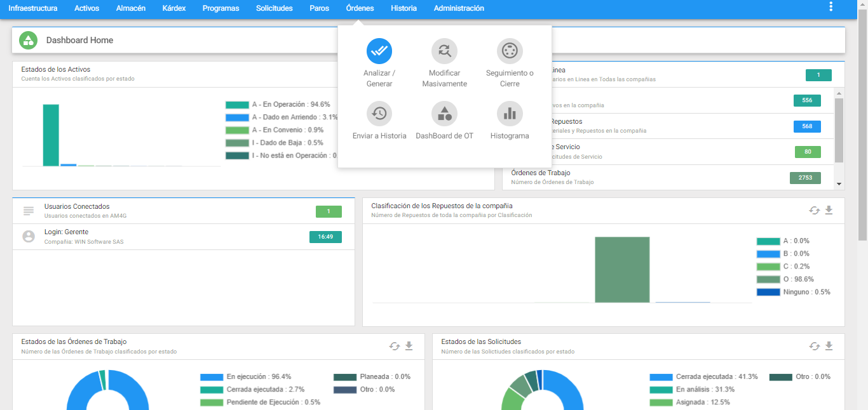868x410 pixels.
Task: Open the three-dot options menu
Action: tap(831, 7)
